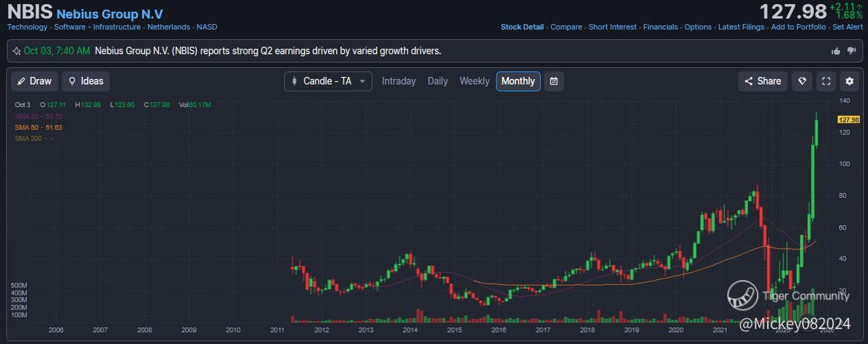The height and width of the screenshot is (344, 868).
Task: Switch to Intraday timeframe
Action: [x=399, y=81]
